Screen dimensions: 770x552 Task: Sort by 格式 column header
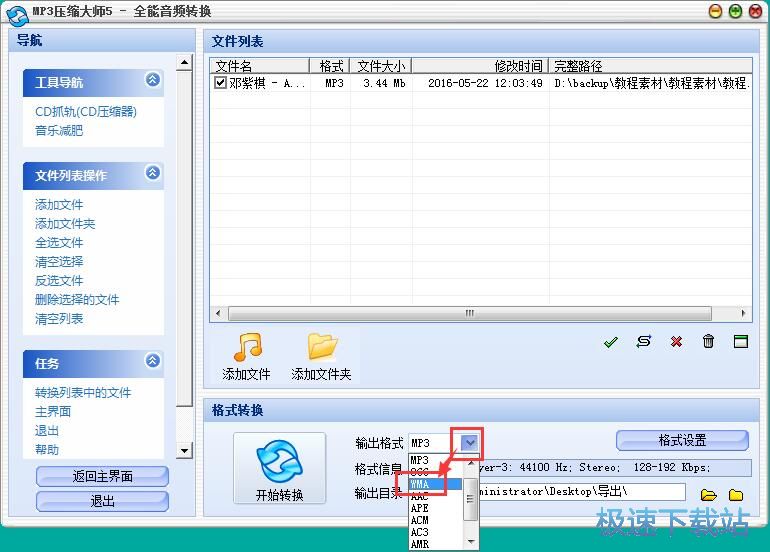(330, 66)
